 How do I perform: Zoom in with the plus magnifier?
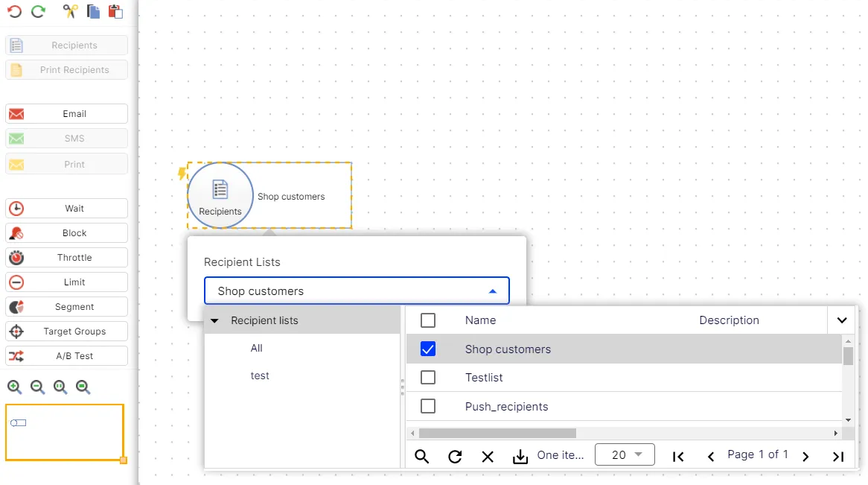pos(14,387)
